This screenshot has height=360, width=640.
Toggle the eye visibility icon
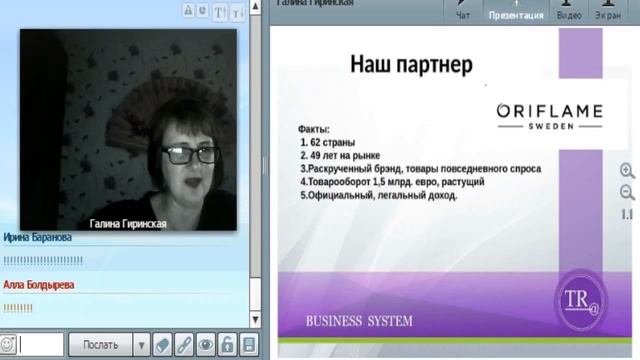[206, 345]
